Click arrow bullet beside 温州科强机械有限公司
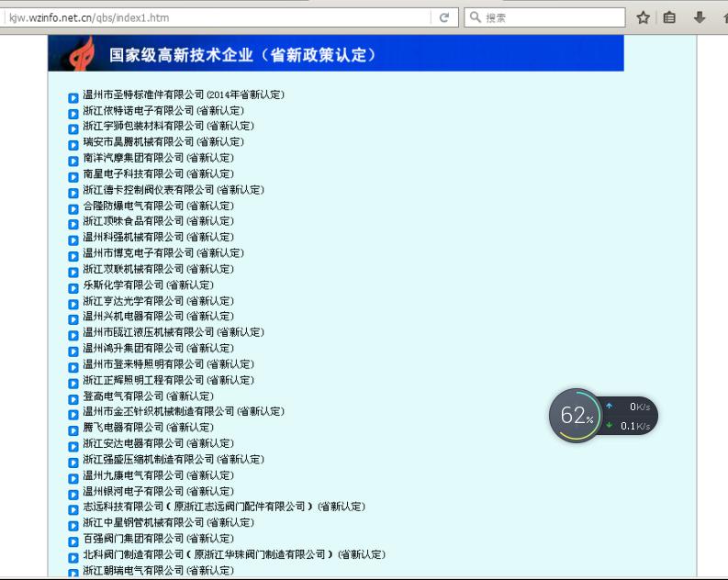728x580 pixels. pyautogui.click(x=73, y=240)
